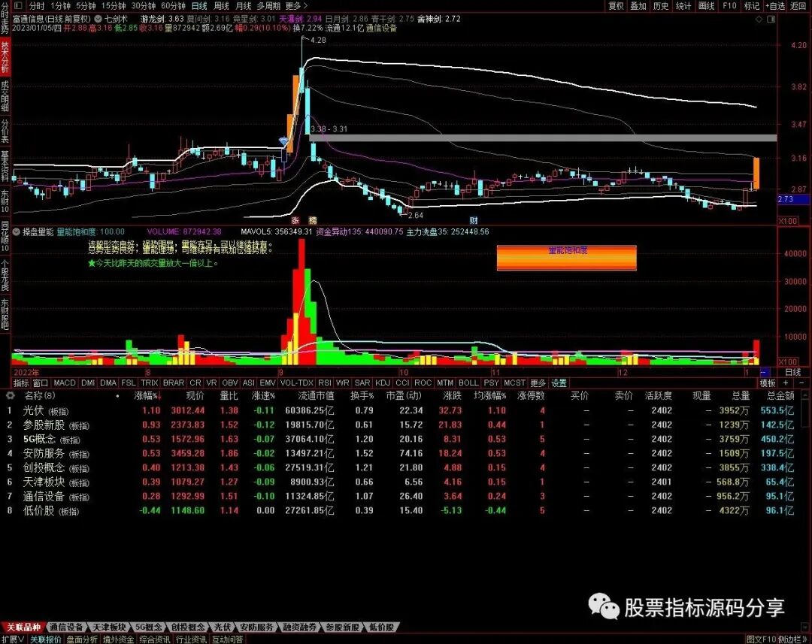Click the check icon beside 七剑术
The width and height of the screenshot is (812, 644).
pos(97,19)
